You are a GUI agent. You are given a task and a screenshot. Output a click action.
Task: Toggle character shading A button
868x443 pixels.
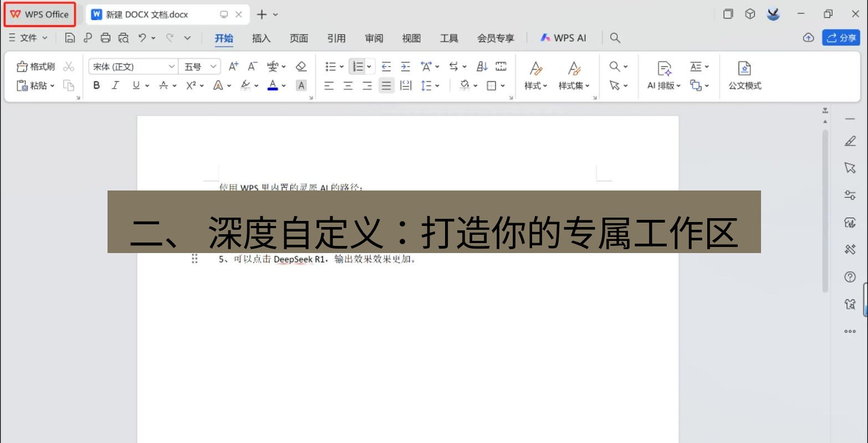[x=301, y=85]
